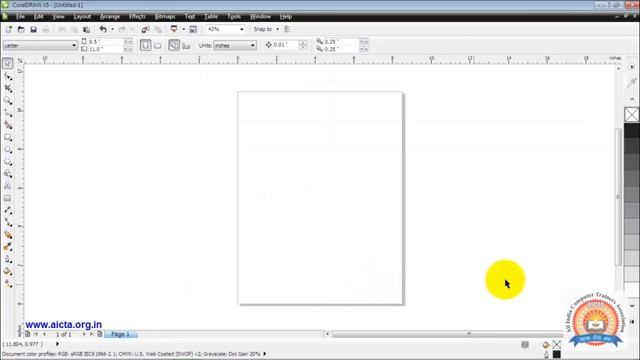
Task: Open the Options dialog icon
Action: point(287,29)
